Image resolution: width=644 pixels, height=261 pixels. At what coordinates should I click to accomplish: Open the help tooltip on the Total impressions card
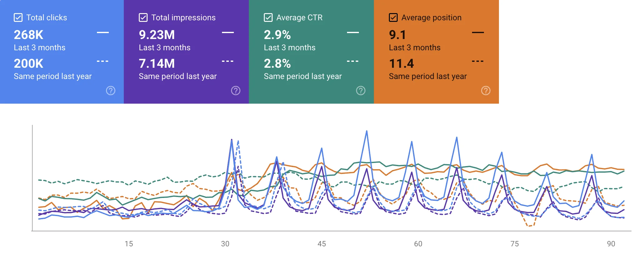coord(235,91)
